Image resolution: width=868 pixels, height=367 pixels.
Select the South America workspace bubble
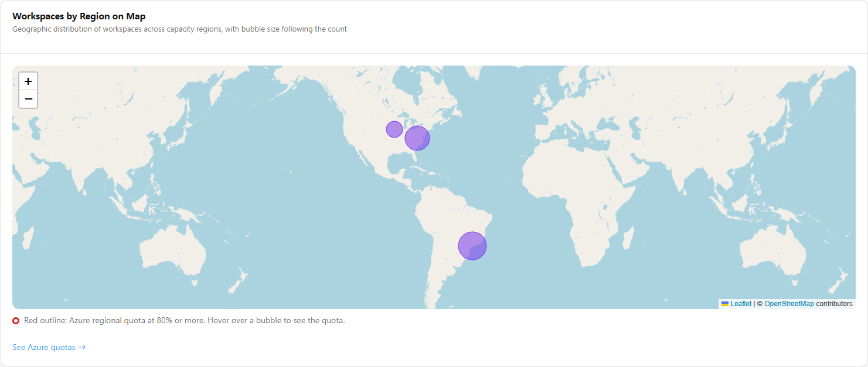click(472, 246)
